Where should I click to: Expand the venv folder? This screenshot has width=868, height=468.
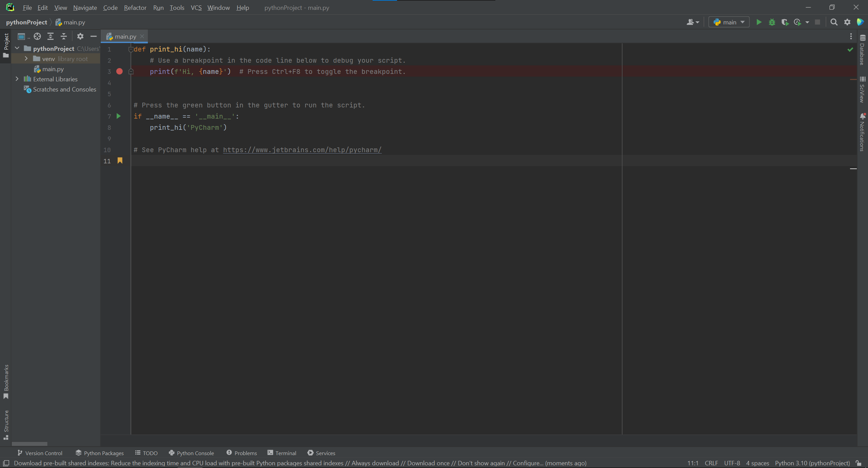coord(26,59)
